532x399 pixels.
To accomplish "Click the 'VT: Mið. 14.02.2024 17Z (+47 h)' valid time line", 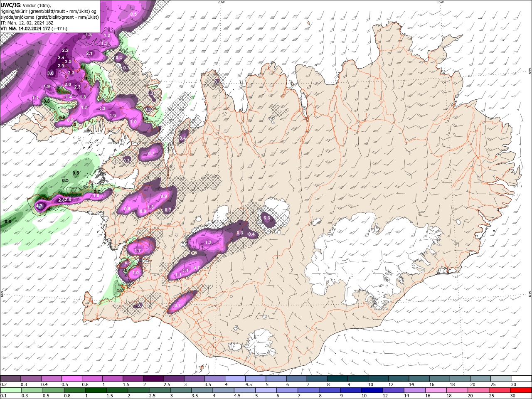I will [x=34, y=29].
